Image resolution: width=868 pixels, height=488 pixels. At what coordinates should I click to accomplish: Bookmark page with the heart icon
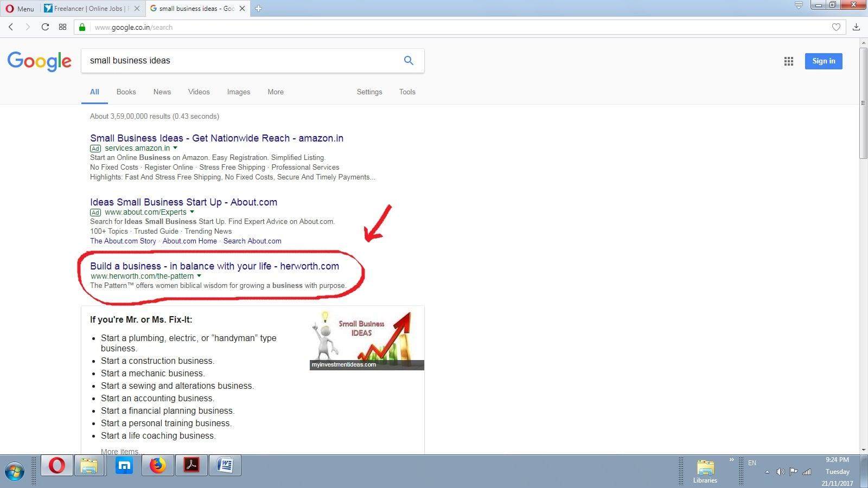pos(836,27)
